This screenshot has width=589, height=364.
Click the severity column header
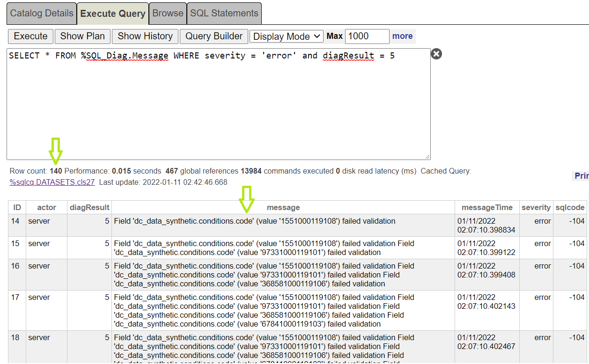click(536, 207)
